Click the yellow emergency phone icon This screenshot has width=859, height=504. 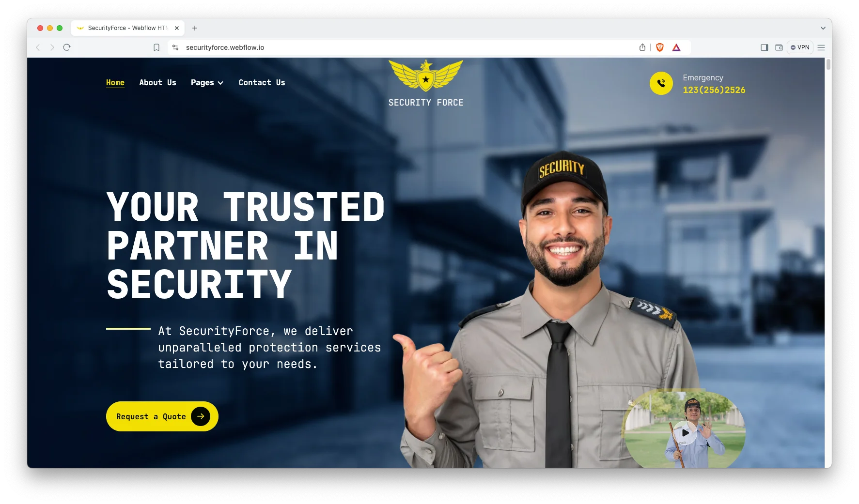pyautogui.click(x=661, y=83)
